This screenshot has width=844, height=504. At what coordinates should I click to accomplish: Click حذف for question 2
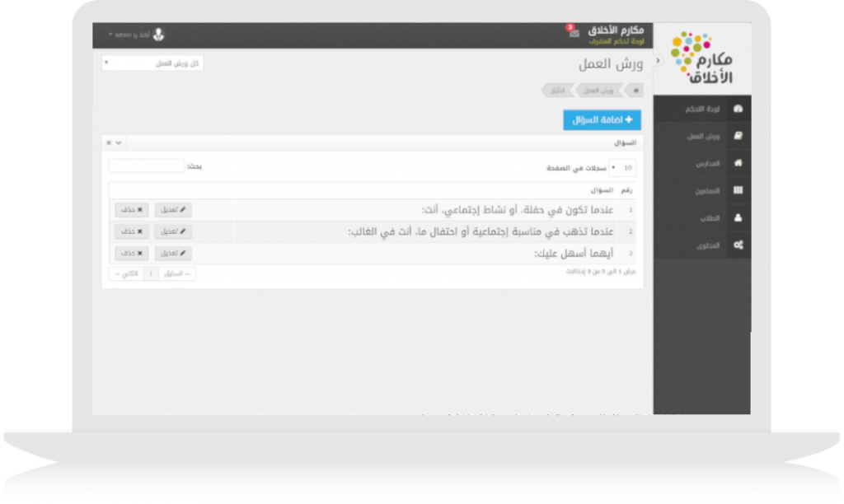(x=131, y=231)
